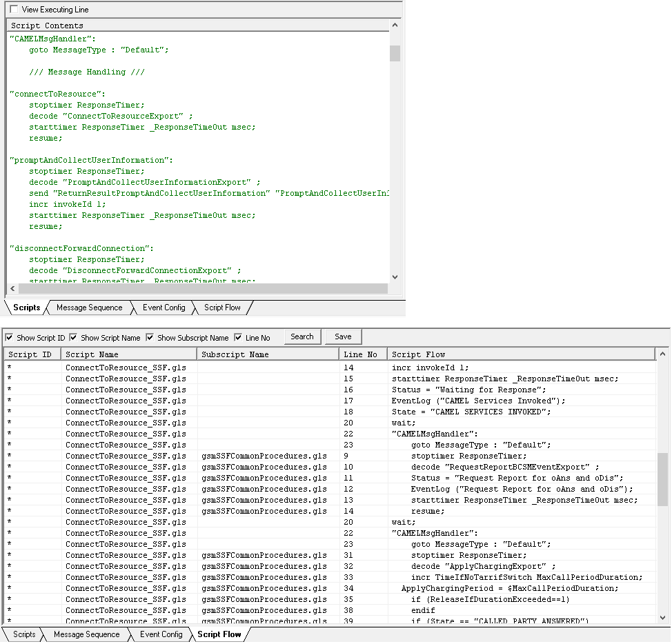Viewport: 672px width, 644px height.
Task: Click scroll-left arrow under Script Contents
Action: click(12, 289)
